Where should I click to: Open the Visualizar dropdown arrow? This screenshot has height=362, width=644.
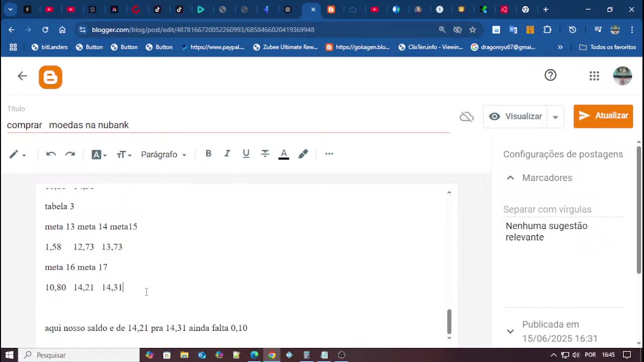555,117
